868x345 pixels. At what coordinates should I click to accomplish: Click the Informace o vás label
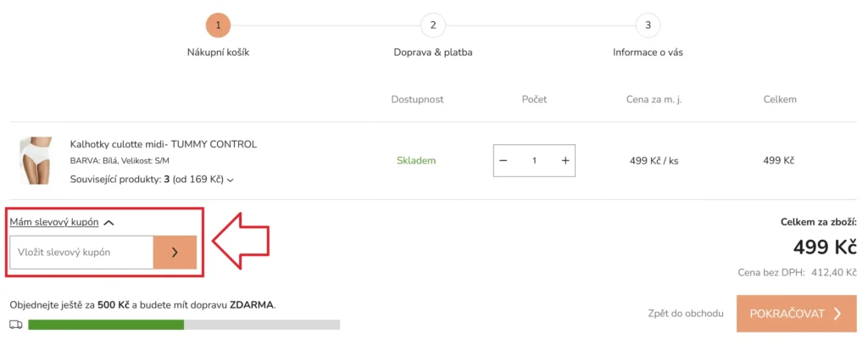648,53
